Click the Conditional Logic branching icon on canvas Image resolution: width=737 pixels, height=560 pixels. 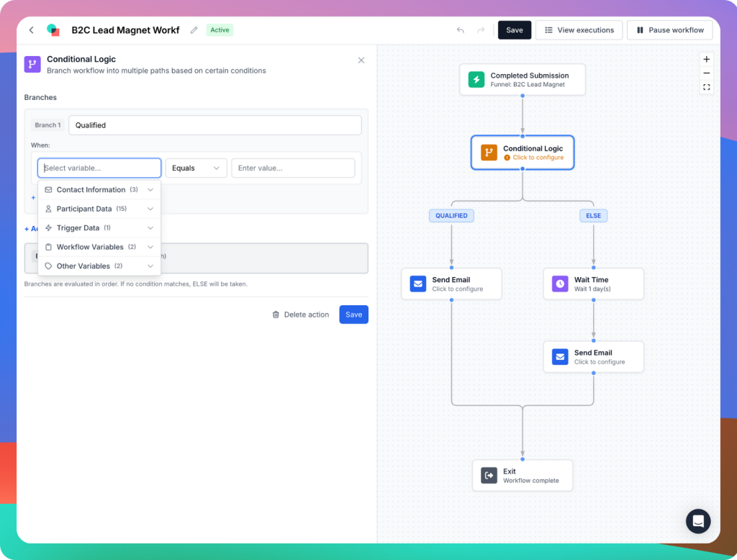[489, 153]
